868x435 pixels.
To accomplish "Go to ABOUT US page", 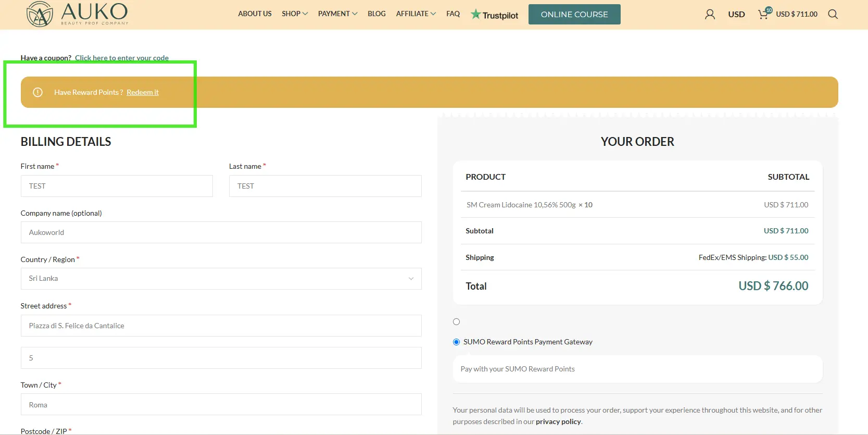I will click(255, 14).
